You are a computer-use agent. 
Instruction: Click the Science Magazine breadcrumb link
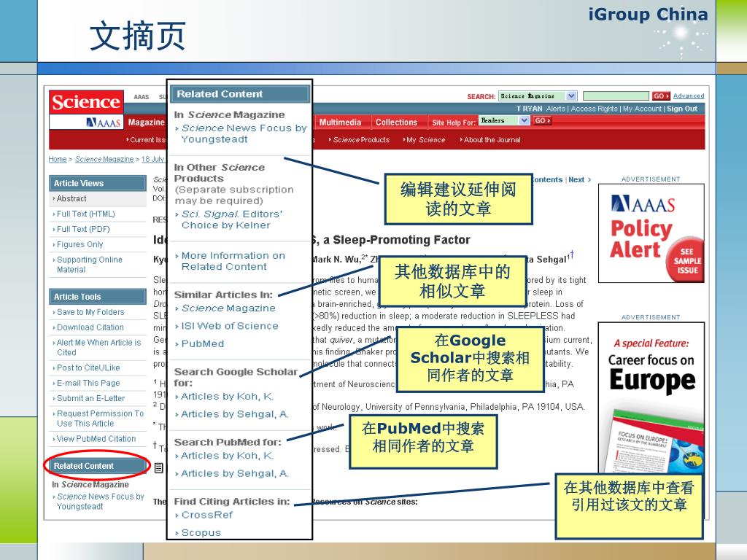[104, 159]
